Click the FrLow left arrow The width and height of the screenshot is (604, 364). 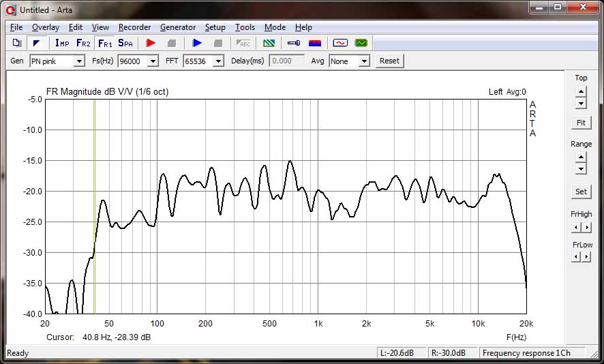(576, 256)
